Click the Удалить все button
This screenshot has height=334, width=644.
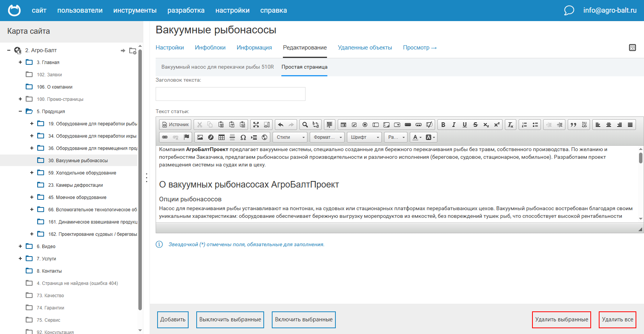pyautogui.click(x=618, y=320)
